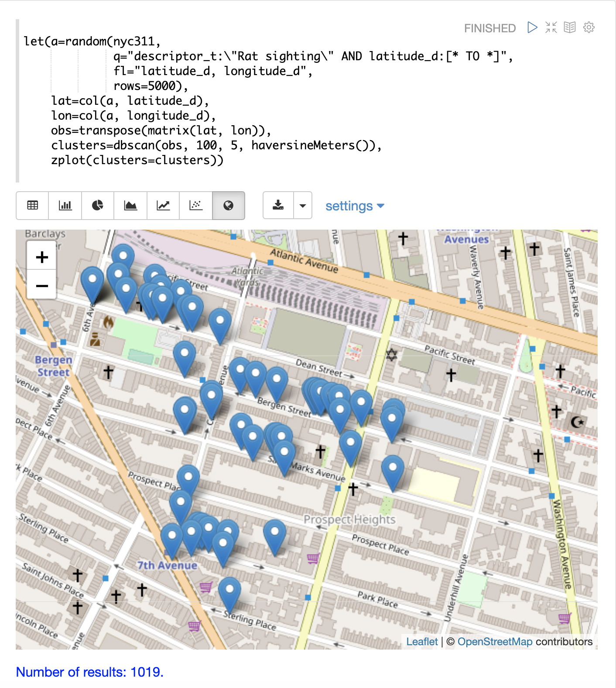Select the pie chart visualization
The height and width of the screenshot is (688, 616).
click(x=98, y=205)
